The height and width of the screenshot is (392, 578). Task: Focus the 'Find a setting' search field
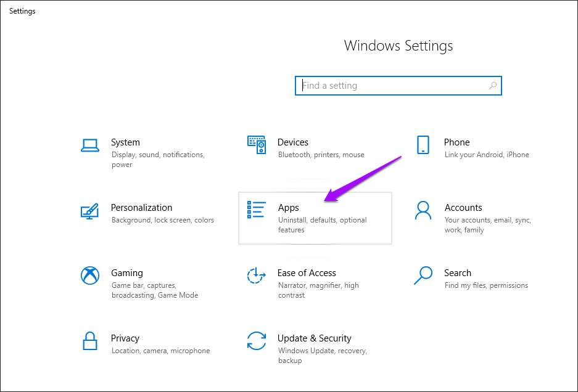392,86
